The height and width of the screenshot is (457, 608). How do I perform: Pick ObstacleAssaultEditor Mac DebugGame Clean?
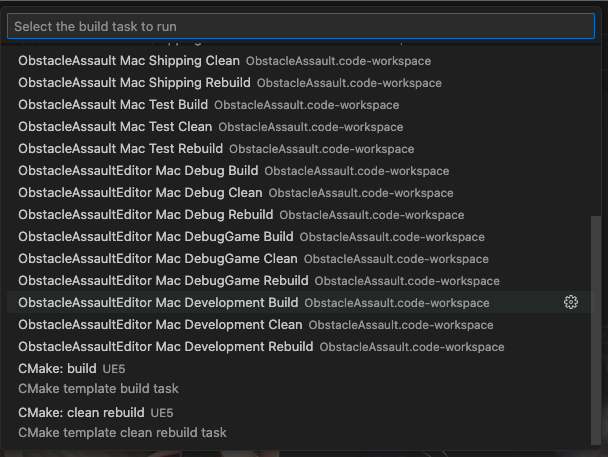tap(301, 259)
